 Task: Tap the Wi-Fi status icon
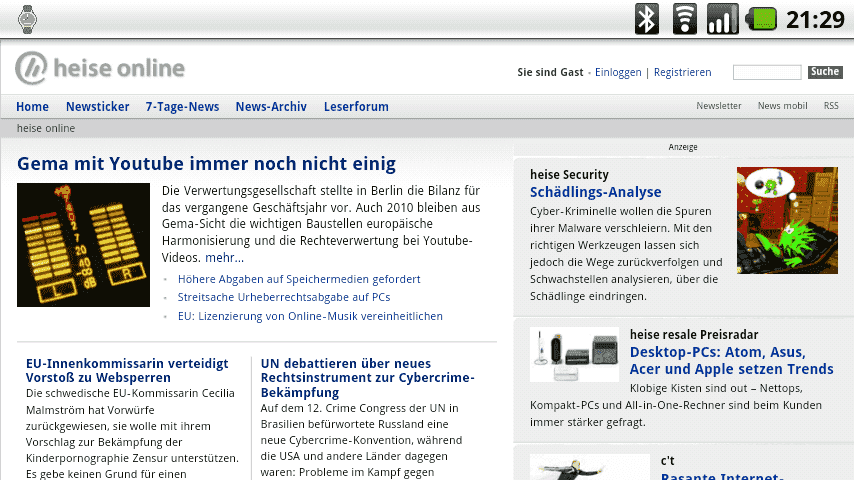(x=685, y=19)
